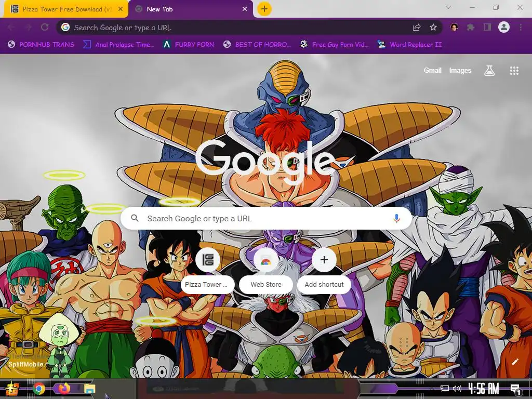Screen dimensions: 532x399
Task: Share this page using the share icon
Action: pyautogui.click(x=416, y=28)
